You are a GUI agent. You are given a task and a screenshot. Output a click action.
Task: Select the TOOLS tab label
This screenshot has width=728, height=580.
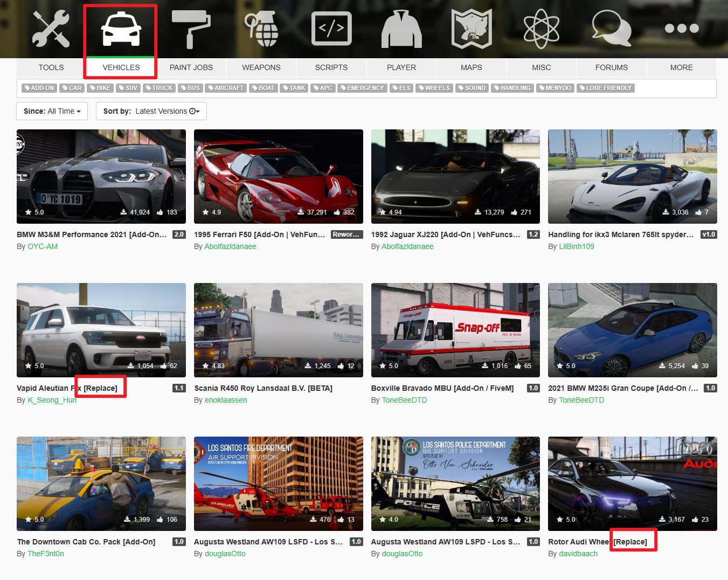click(51, 67)
